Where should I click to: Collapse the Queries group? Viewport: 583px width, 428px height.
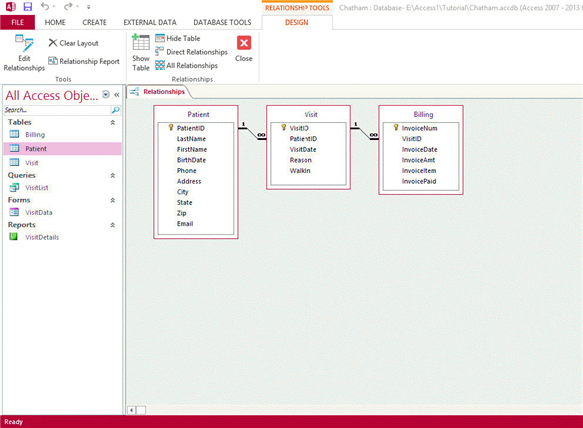coord(113,176)
